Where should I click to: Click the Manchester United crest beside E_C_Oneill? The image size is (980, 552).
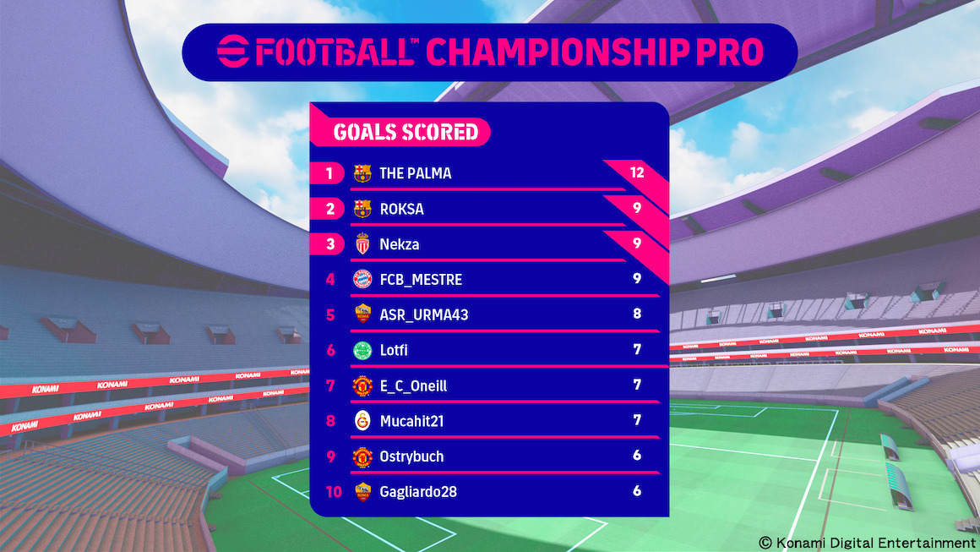click(x=362, y=385)
